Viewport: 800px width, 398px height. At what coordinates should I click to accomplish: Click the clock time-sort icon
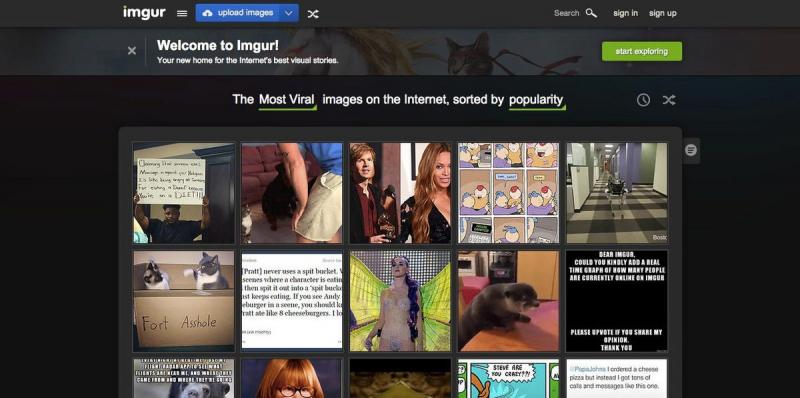pyautogui.click(x=643, y=100)
